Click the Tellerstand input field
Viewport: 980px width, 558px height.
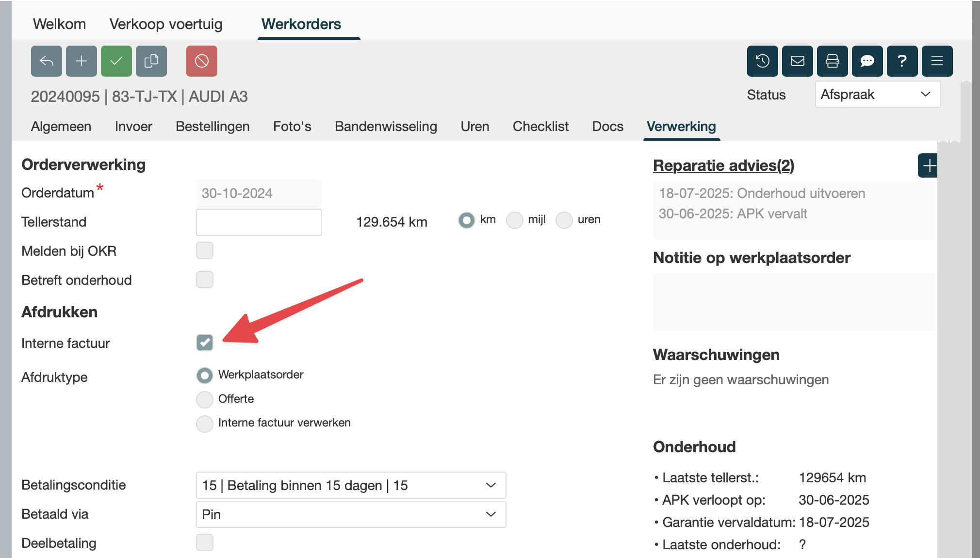click(259, 222)
